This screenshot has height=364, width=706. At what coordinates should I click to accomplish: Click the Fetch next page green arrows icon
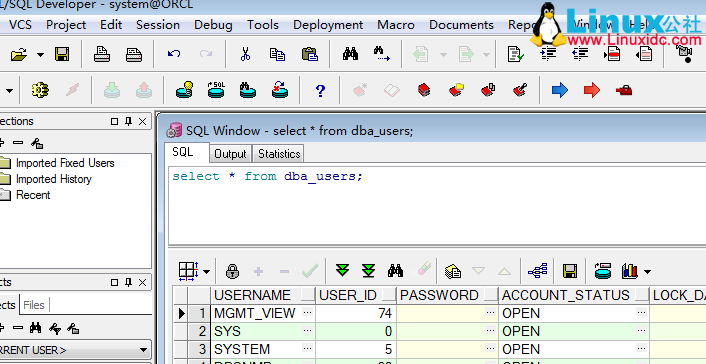tap(343, 271)
